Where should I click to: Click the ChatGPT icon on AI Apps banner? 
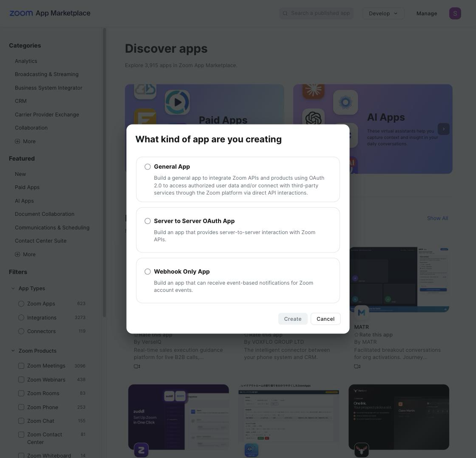(313, 118)
